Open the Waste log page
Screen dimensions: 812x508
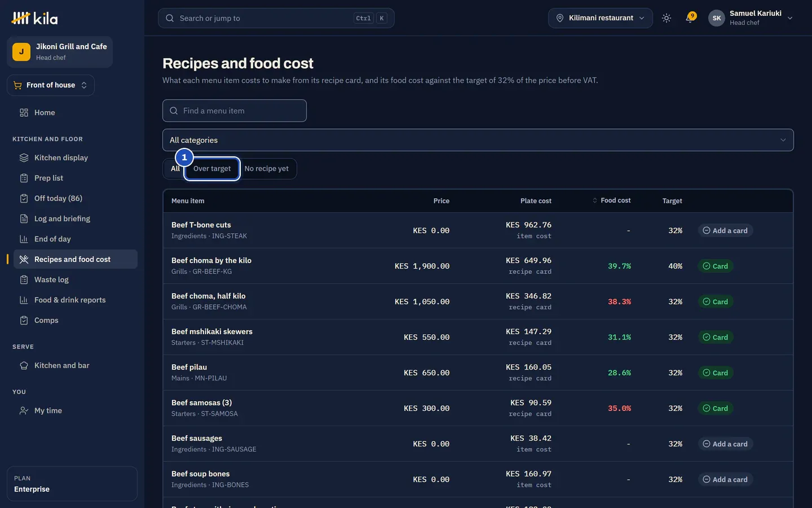[x=76, y=279]
